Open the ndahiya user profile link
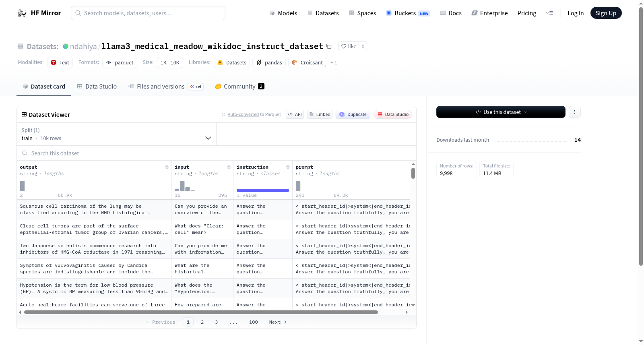644x345 pixels. point(83,46)
